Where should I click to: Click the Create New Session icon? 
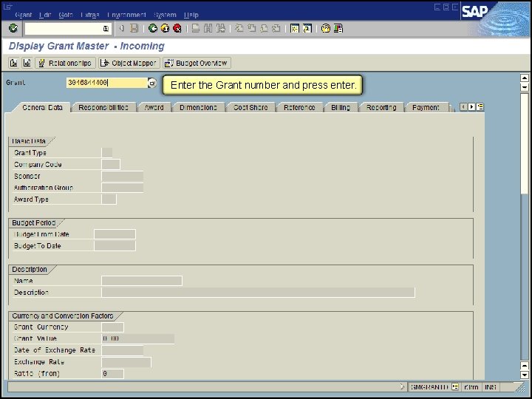pos(295,29)
